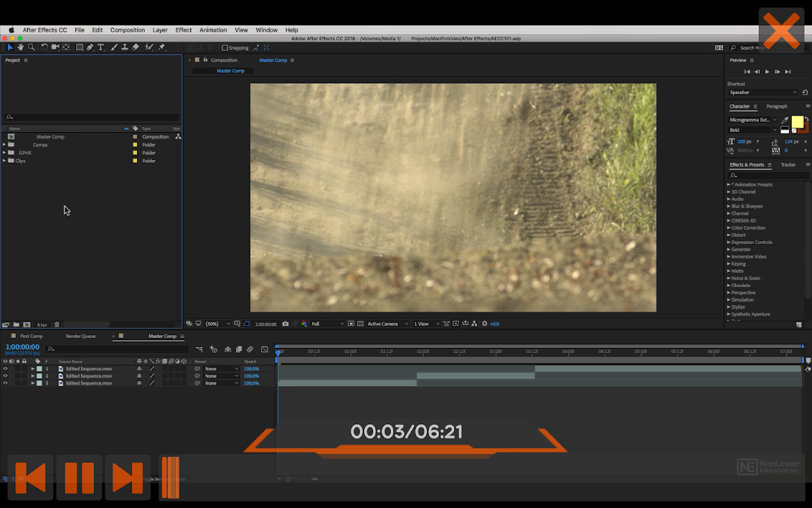
Task: Select the Brush tool
Action: [x=114, y=48]
